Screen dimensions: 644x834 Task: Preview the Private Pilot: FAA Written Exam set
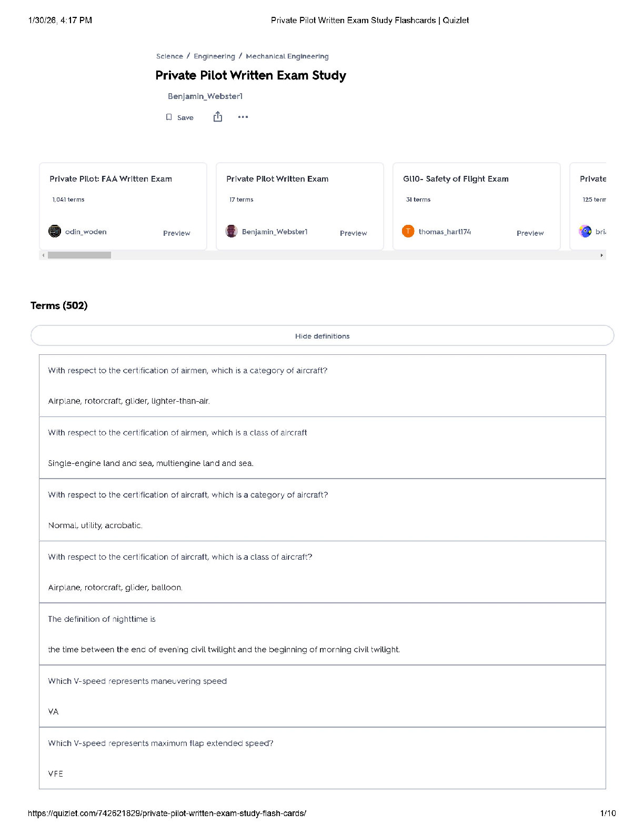(x=176, y=233)
